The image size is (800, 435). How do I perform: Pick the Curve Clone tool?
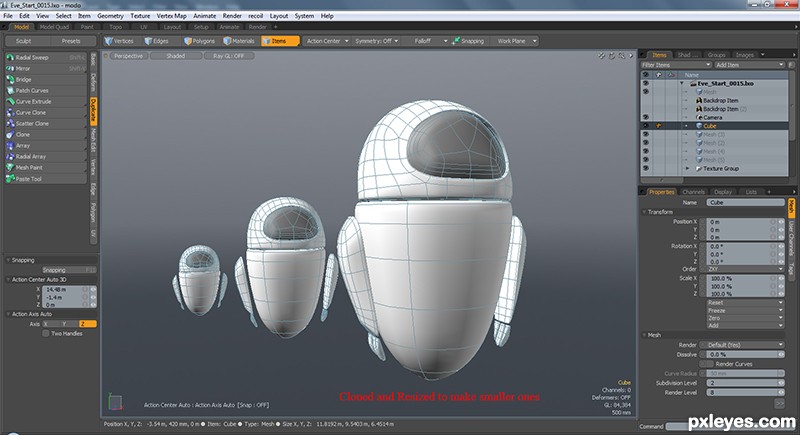coord(45,112)
